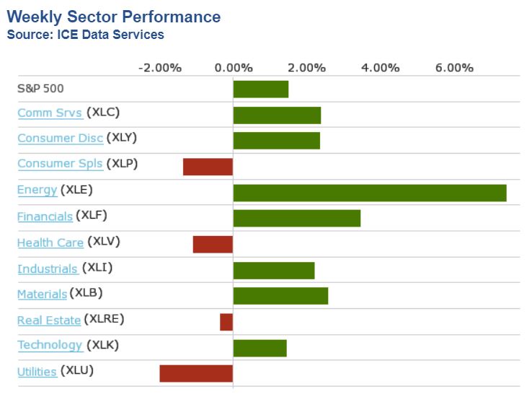Open the Utilities sector link
Screen dimensions: 532x402
(37, 372)
